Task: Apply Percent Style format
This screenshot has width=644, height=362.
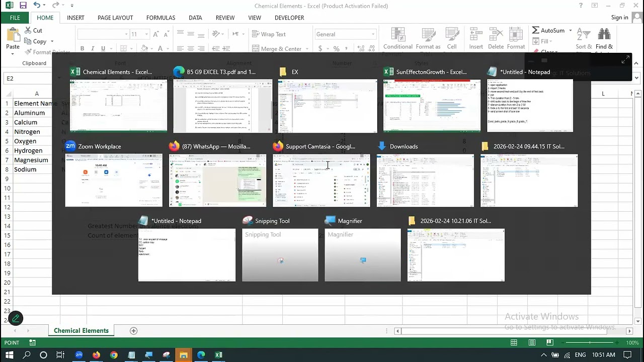Action: (x=336, y=49)
